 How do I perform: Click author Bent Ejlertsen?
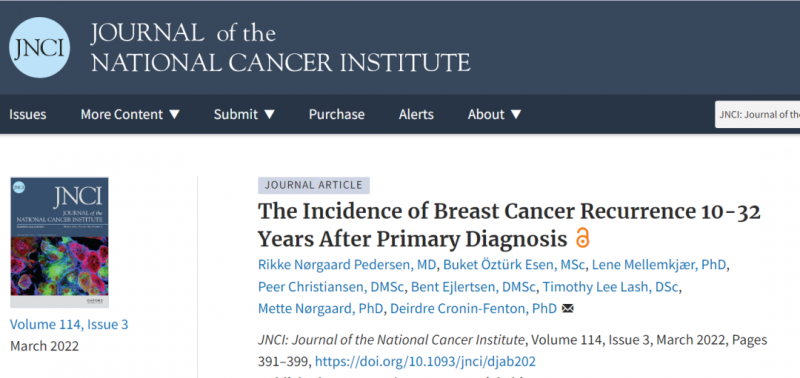[x=472, y=287]
